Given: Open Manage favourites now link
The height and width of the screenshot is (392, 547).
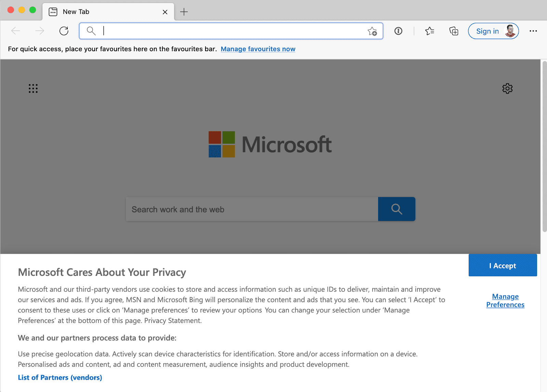Looking at the screenshot, I should click(x=258, y=49).
